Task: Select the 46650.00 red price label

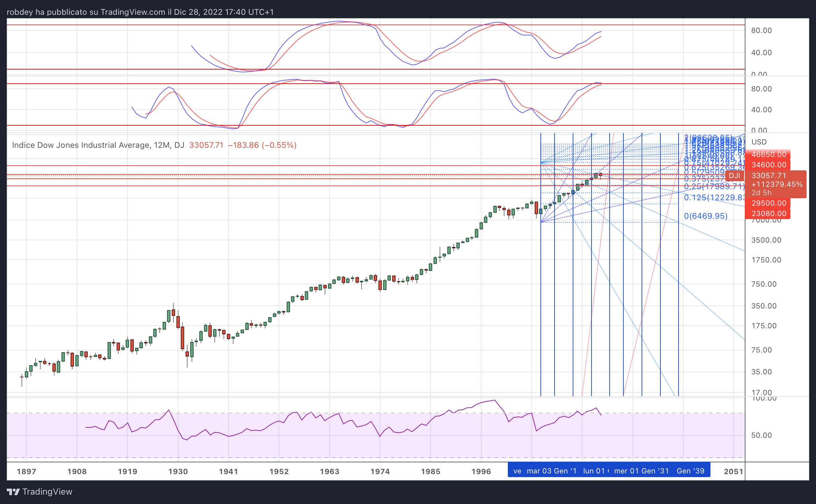Action: pos(768,155)
